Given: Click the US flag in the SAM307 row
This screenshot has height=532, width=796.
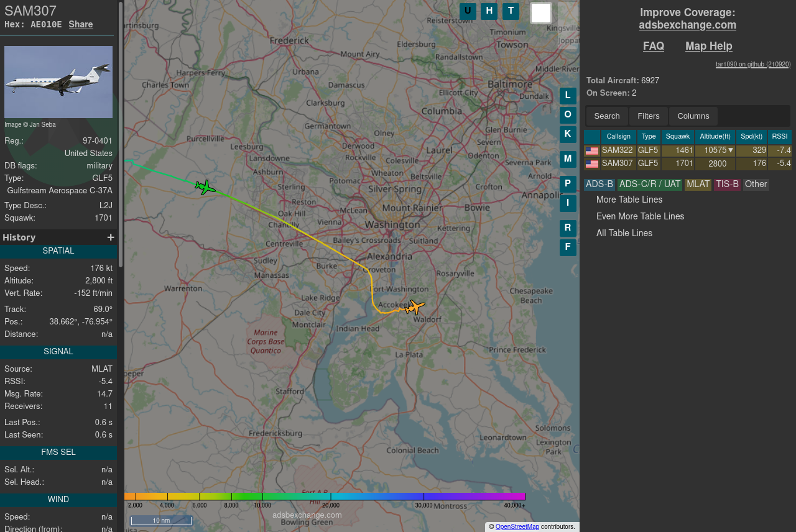Looking at the screenshot, I should click(592, 164).
